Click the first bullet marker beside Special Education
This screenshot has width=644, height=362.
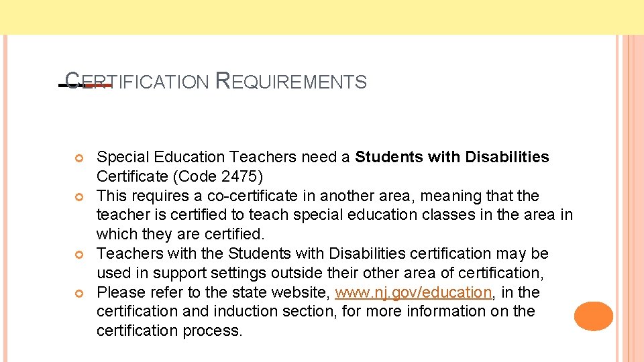tap(78, 158)
